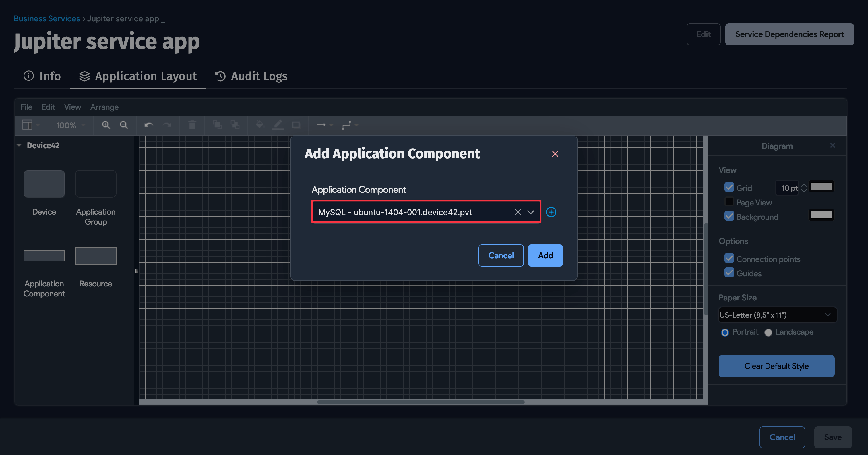The width and height of the screenshot is (868, 455).
Task: Select Landscape orientation
Action: (x=768, y=333)
